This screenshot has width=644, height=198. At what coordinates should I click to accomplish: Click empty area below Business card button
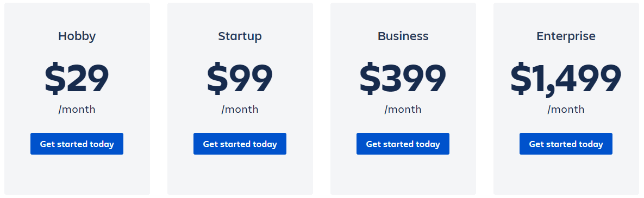click(403, 175)
